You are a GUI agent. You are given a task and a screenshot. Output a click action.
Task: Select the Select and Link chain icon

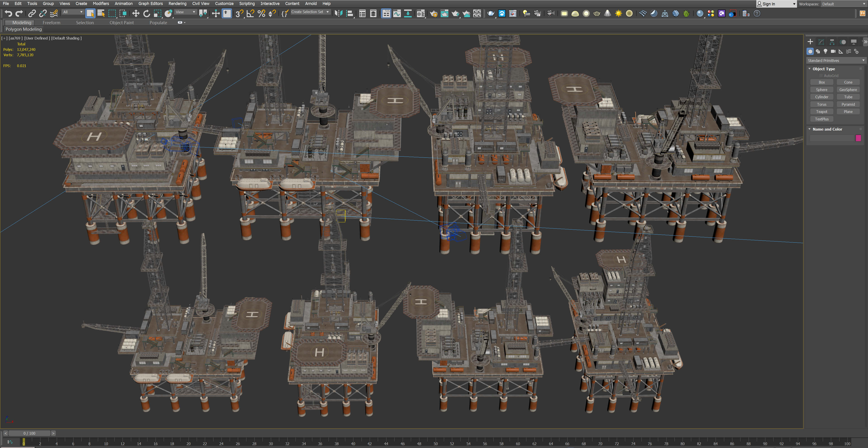[x=32, y=14]
